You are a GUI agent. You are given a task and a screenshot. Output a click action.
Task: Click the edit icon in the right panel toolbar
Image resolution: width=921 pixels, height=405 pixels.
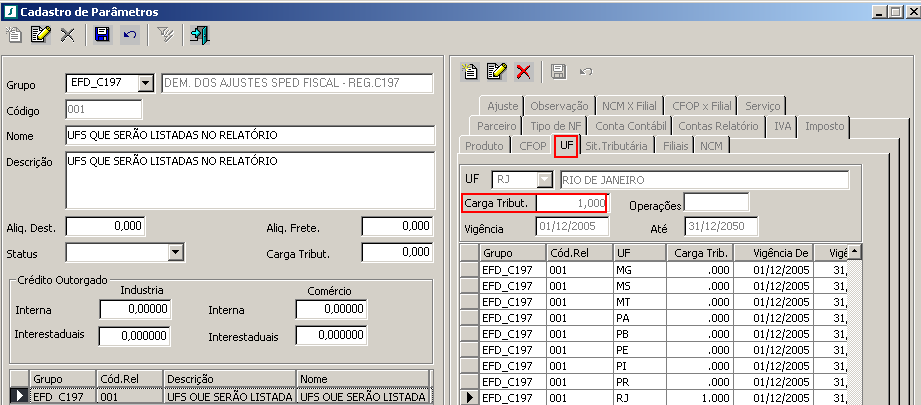point(497,71)
